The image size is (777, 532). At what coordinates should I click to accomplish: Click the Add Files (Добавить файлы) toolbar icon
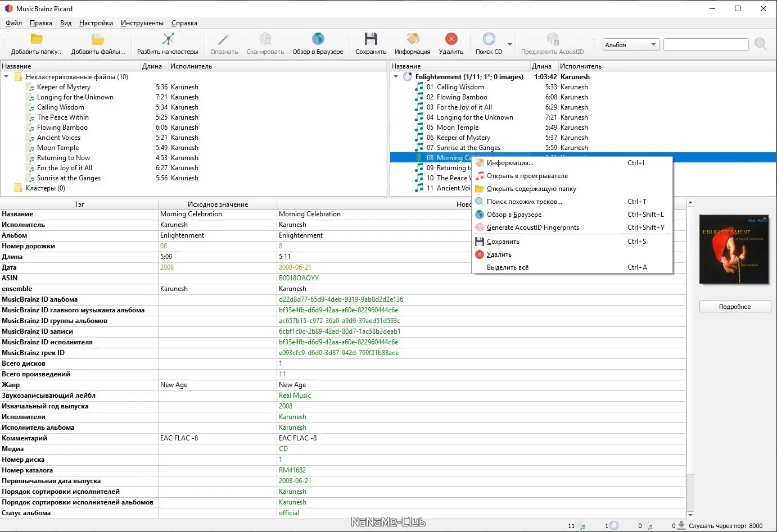tap(98, 39)
